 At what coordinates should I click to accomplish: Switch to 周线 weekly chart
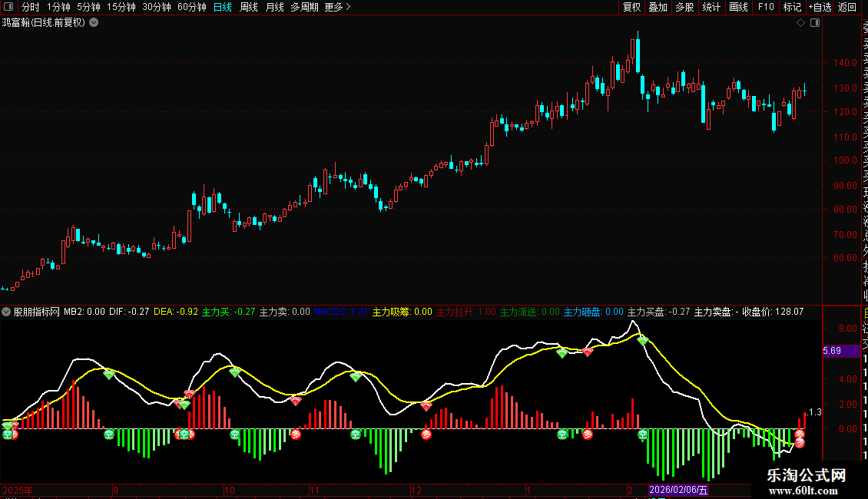click(x=249, y=7)
